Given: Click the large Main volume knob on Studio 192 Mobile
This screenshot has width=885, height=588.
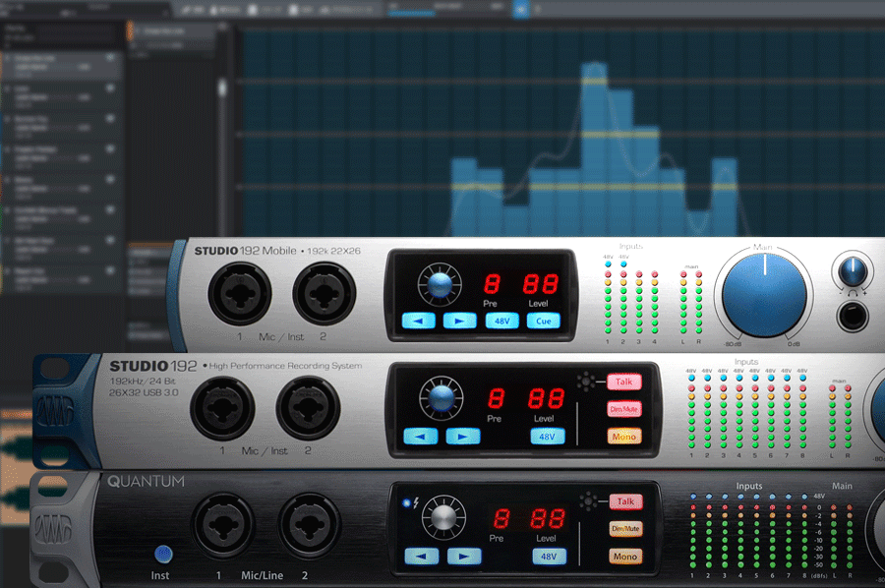Looking at the screenshot, I should (764, 295).
